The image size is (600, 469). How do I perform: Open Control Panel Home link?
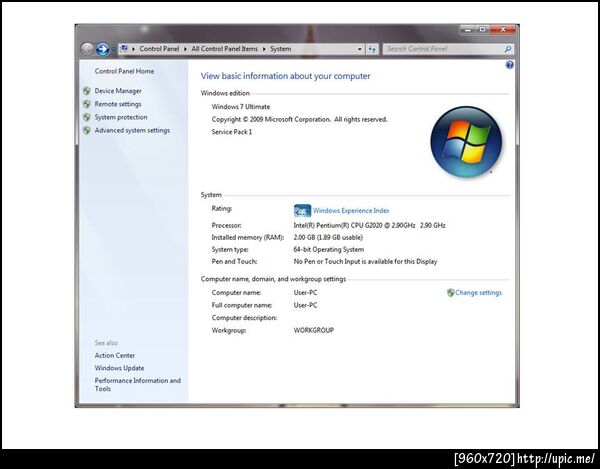tap(124, 71)
